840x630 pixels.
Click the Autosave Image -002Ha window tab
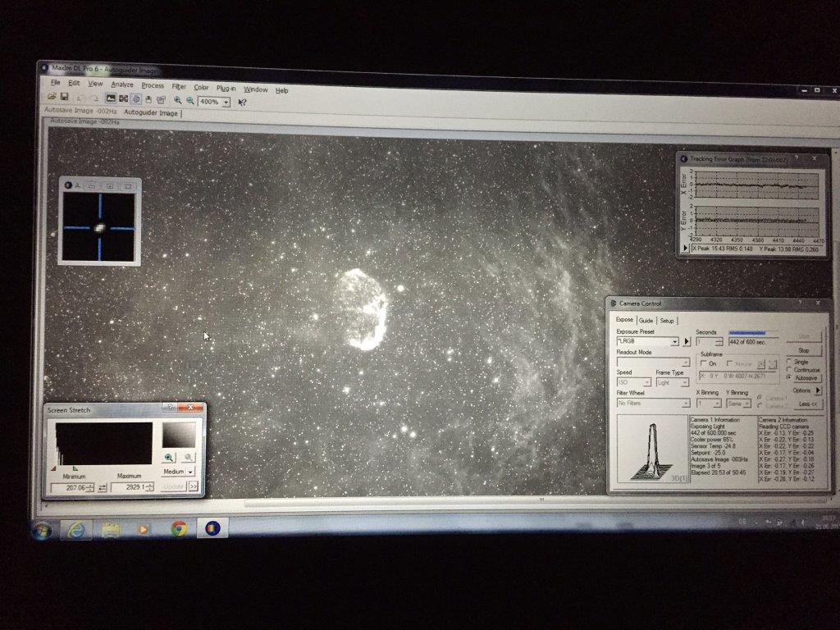click(80, 111)
